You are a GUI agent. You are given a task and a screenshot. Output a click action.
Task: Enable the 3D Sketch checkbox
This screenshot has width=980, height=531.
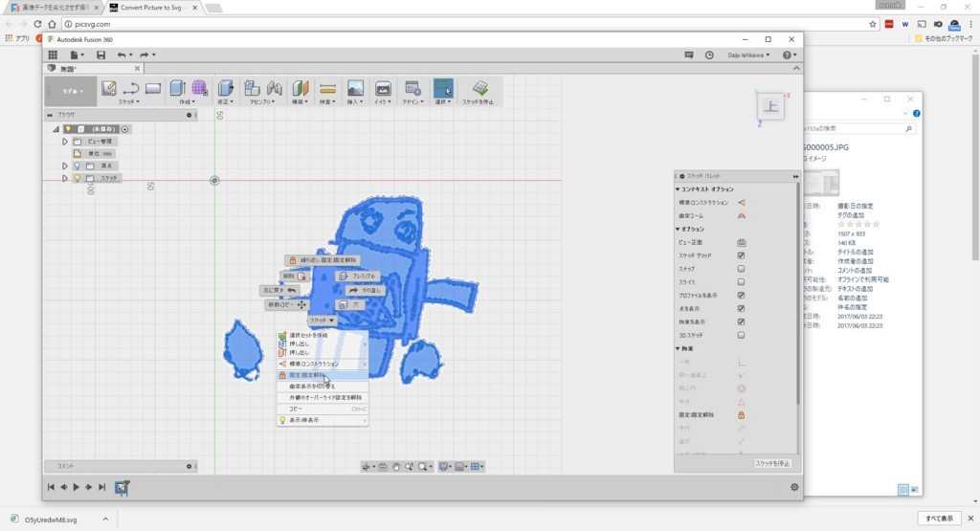click(x=742, y=335)
